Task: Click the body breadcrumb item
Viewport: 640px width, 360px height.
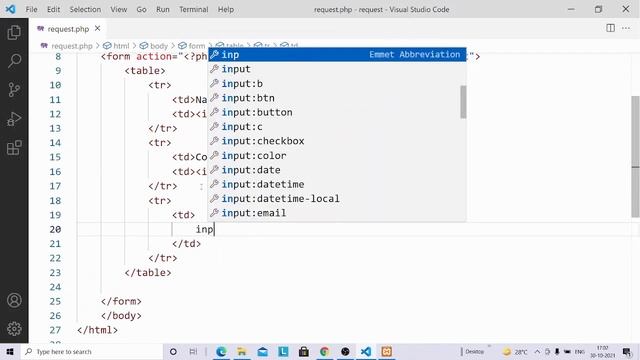Action: click(x=154, y=46)
